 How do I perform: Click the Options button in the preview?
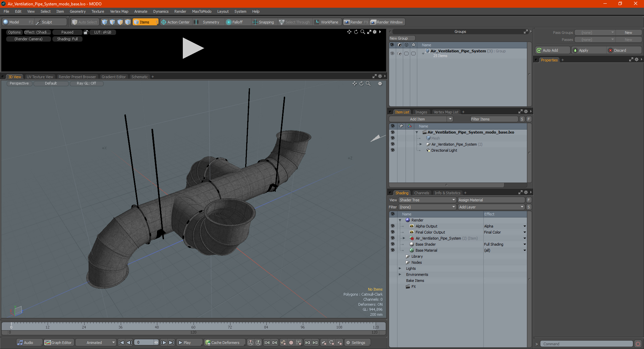[14, 32]
